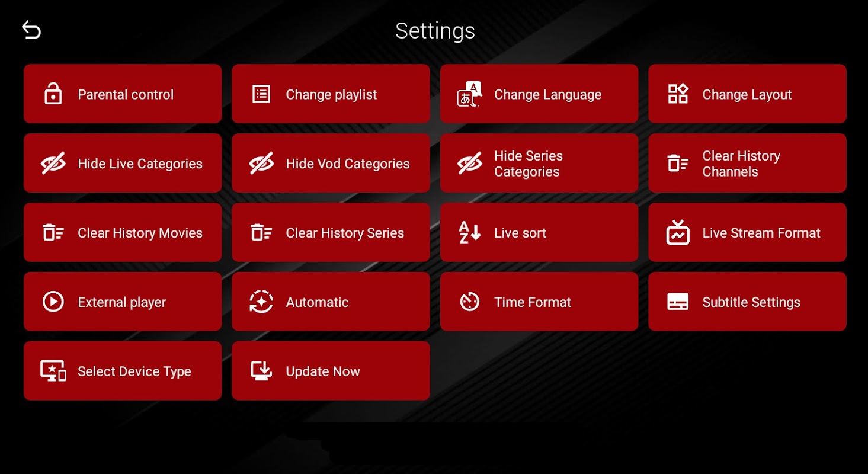The height and width of the screenshot is (474, 868).
Task: Click the crossed-eye icon for Hide Live Categories
Action: pos(53,163)
